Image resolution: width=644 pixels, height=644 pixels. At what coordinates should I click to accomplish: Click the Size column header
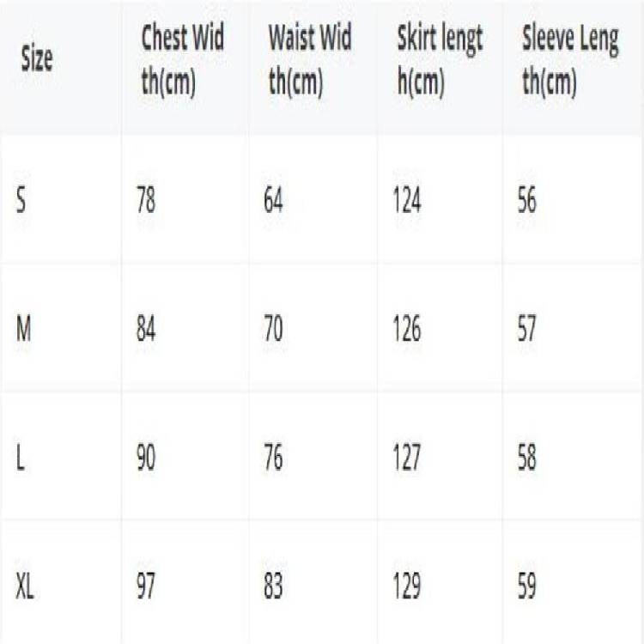tap(37, 59)
